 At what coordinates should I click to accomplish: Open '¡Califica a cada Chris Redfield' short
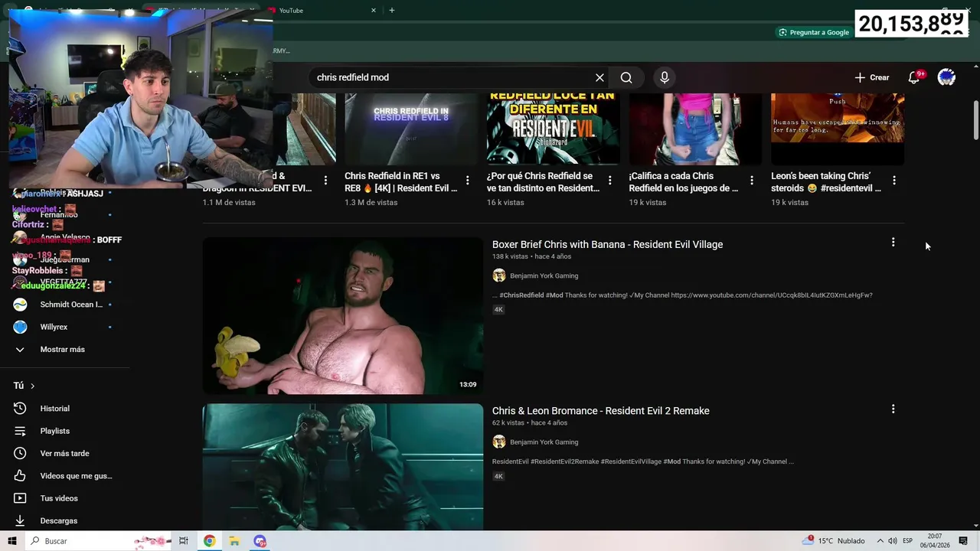click(684, 181)
